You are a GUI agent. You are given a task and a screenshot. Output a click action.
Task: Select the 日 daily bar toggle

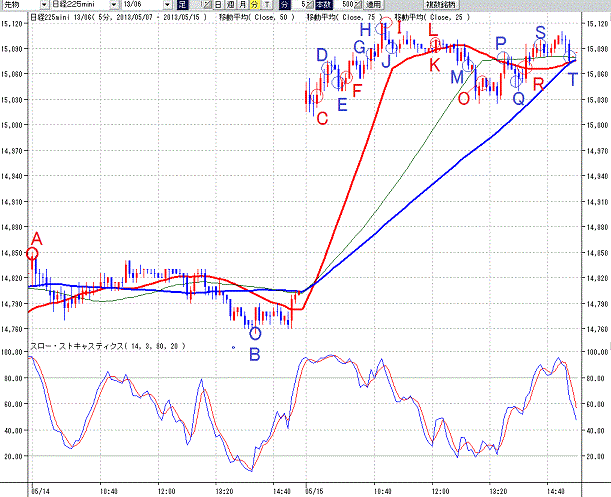click(x=218, y=5)
